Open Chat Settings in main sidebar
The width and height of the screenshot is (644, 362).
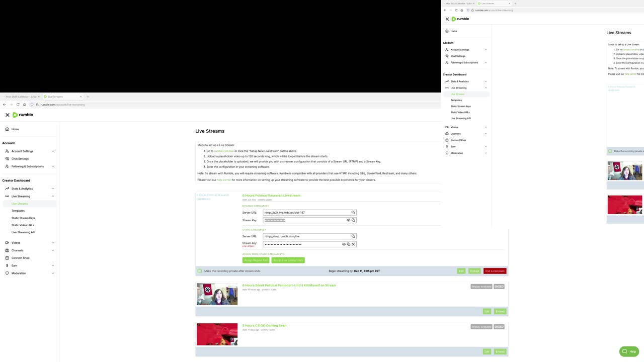point(20,159)
